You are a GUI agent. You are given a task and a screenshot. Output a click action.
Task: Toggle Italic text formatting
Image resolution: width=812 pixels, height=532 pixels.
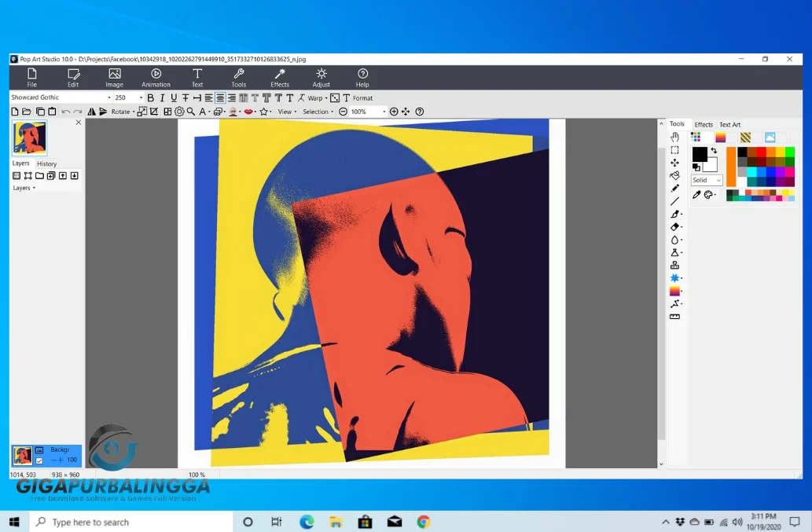[x=162, y=97]
